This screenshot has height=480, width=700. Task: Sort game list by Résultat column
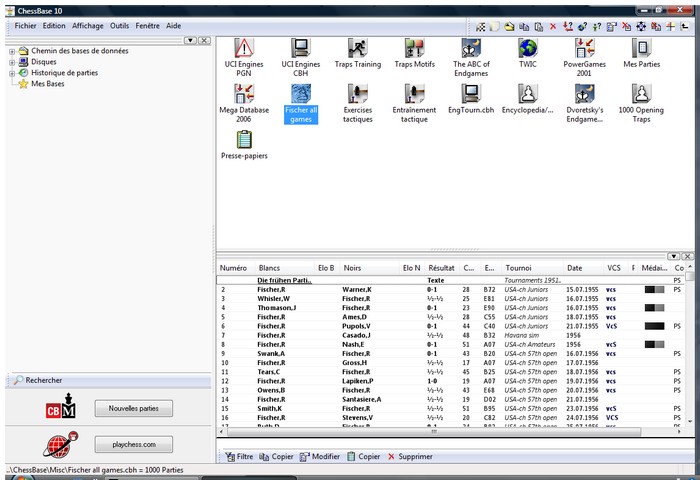click(x=441, y=268)
